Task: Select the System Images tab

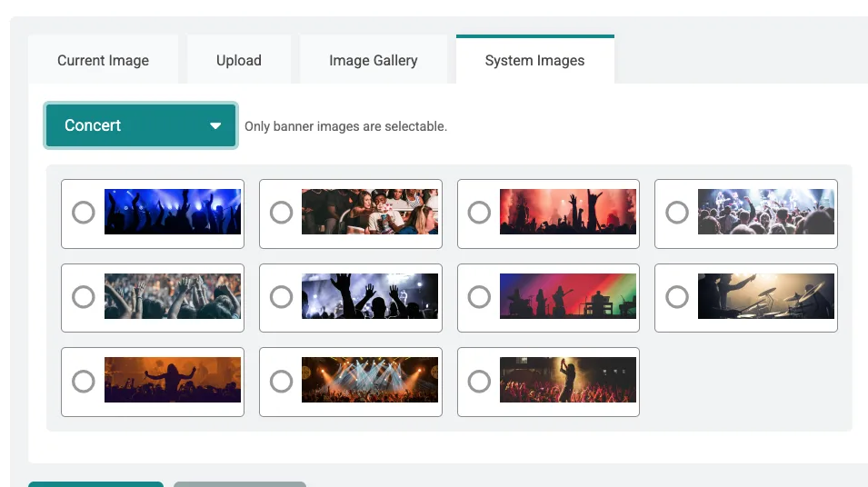Action: tap(534, 61)
